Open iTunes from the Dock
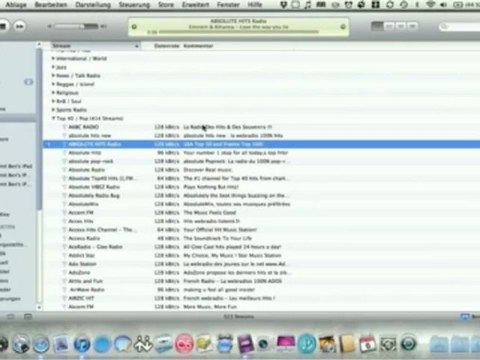Screen dimensions: 480x360 82,344
